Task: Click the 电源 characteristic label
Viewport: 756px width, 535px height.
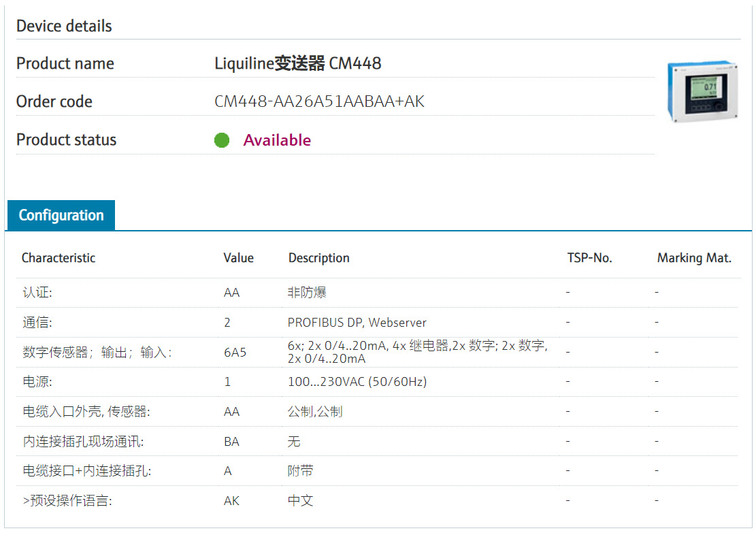Action: click(37, 382)
